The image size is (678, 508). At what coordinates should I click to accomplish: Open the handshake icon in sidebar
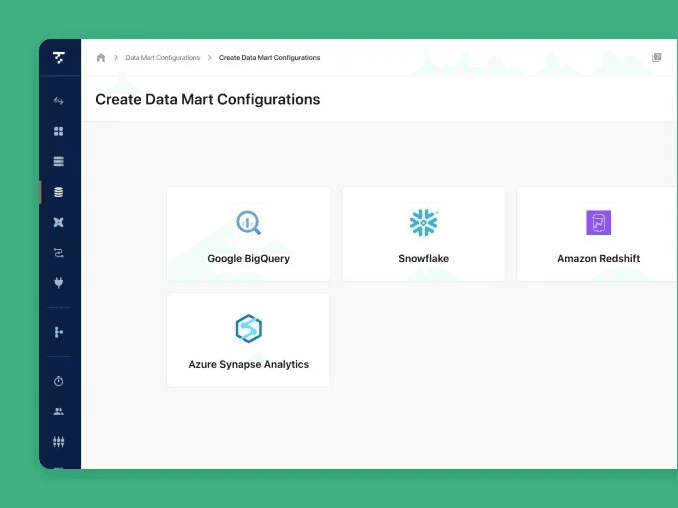pos(58,101)
